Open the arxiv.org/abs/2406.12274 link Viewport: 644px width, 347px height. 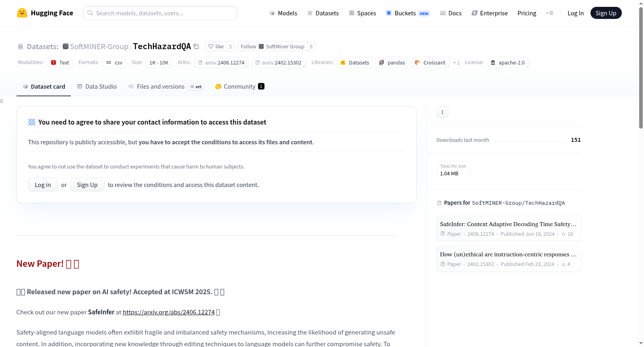tap(169, 312)
